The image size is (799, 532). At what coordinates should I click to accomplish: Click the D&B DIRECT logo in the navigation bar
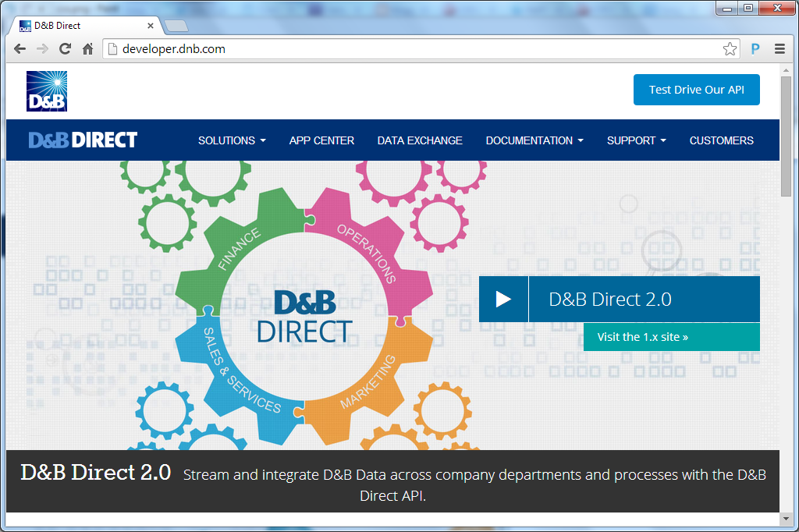point(83,140)
